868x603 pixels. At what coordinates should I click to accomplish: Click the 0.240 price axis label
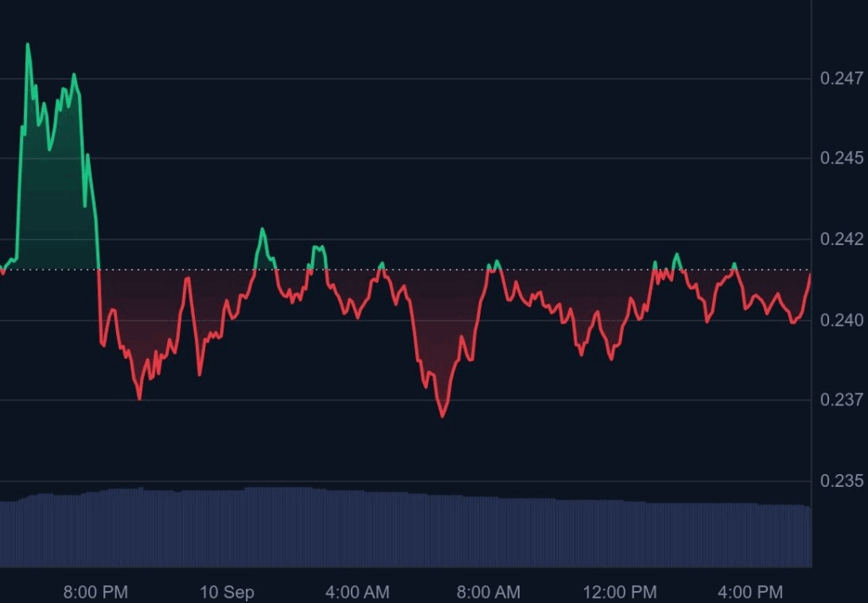(842, 320)
